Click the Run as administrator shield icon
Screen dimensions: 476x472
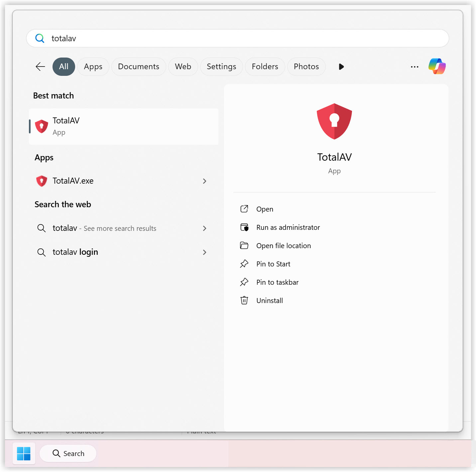[244, 227]
